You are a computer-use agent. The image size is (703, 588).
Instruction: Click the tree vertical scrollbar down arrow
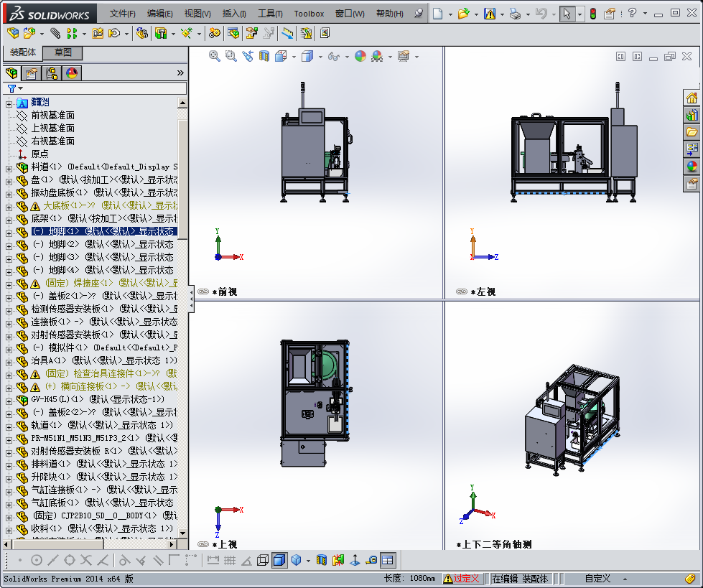coord(182,533)
